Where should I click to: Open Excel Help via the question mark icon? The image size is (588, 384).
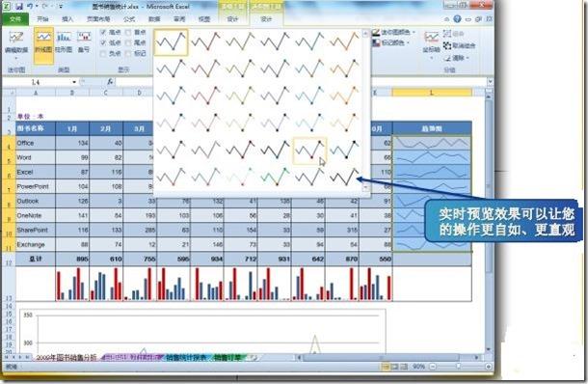pyautogui.click(x=457, y=18)
